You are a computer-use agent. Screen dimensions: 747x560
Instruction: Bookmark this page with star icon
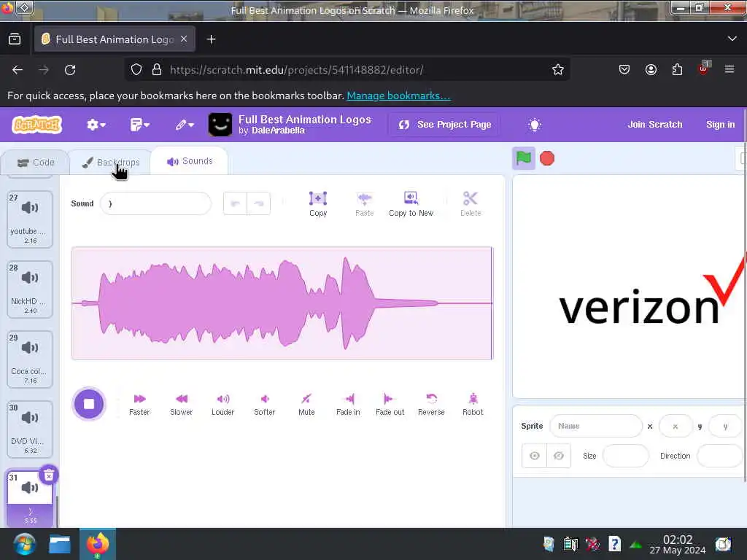click(558, 70)
